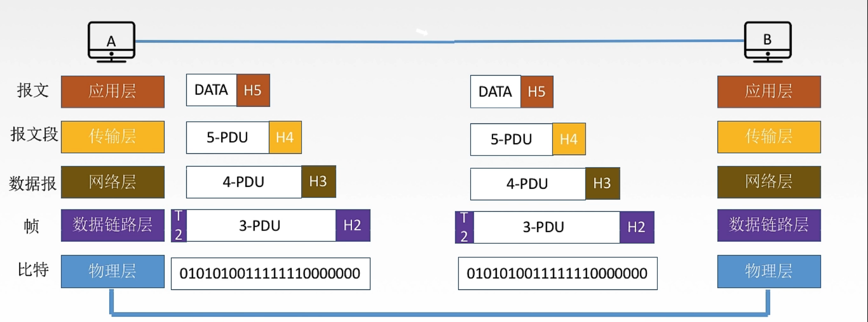Click the left 应用层 layer box
The image size is (868, 322).
tap(113, 91)
